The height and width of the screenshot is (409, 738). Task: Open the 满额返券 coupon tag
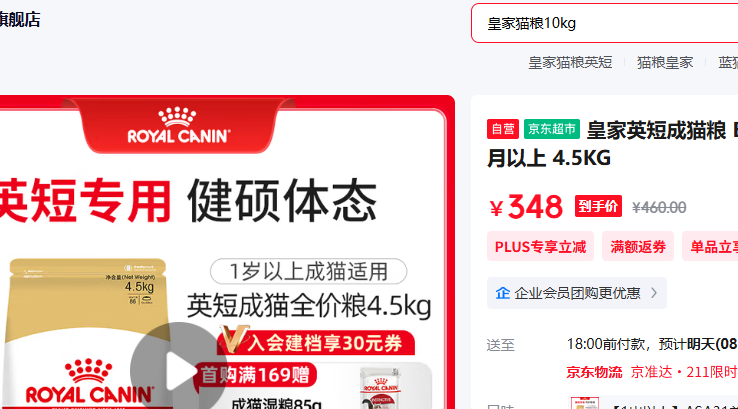pyautogui.click(x=638, y=246)
